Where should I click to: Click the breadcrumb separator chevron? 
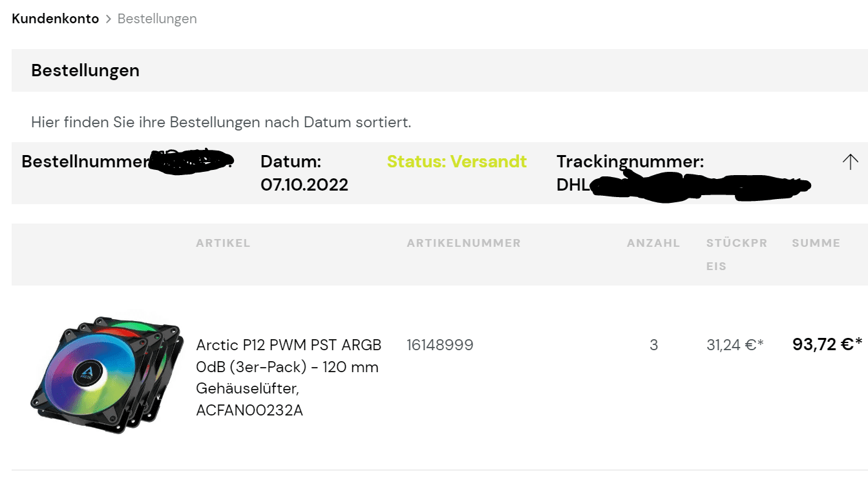(109, 19)
